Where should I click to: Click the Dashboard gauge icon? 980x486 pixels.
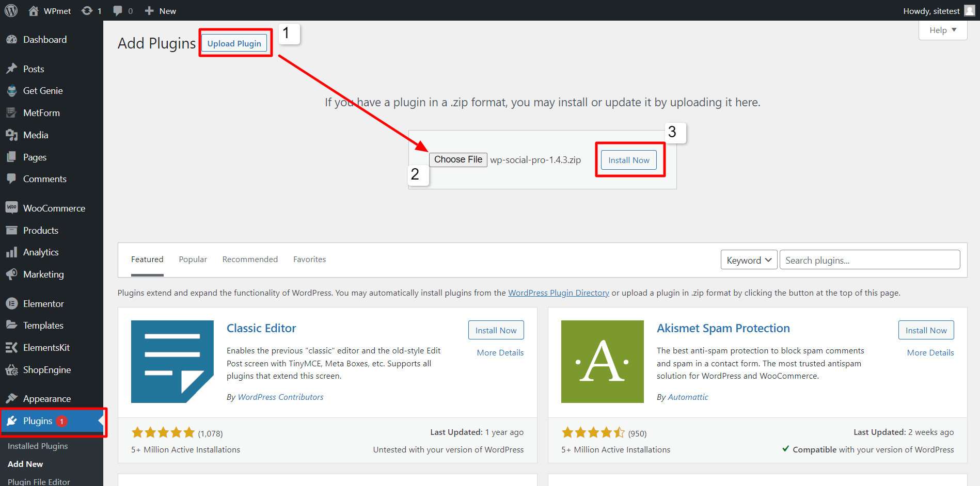(11, 40)
